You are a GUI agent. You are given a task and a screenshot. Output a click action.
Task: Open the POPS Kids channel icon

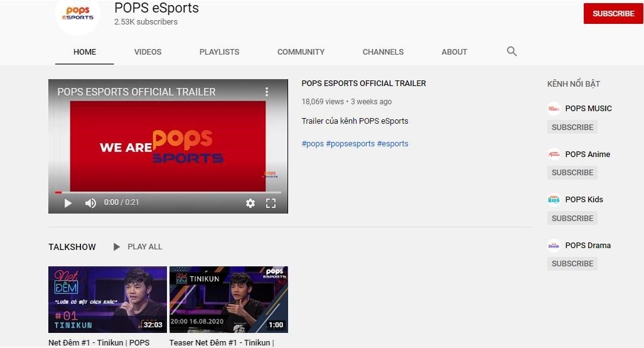pos(554,200)
